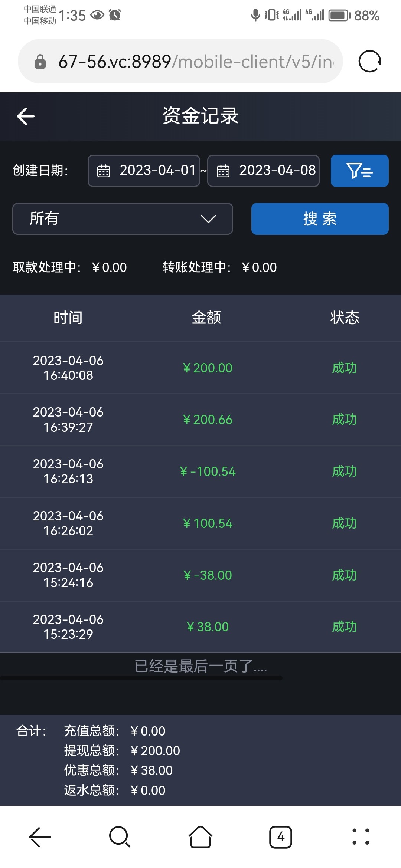Click 成功 status of the 15:23:29 record
This screenshot has width=401, height=868.
[344, 627]
